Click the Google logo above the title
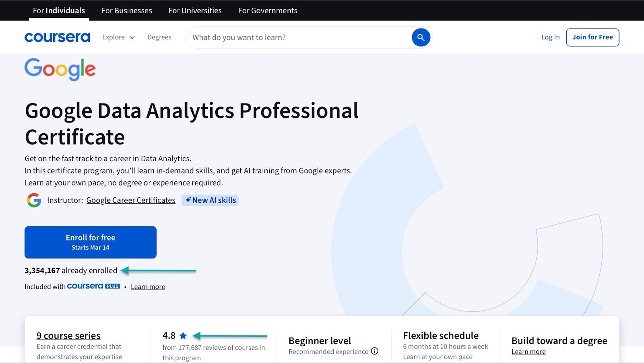Screen dimensions: 644x363 60,69
